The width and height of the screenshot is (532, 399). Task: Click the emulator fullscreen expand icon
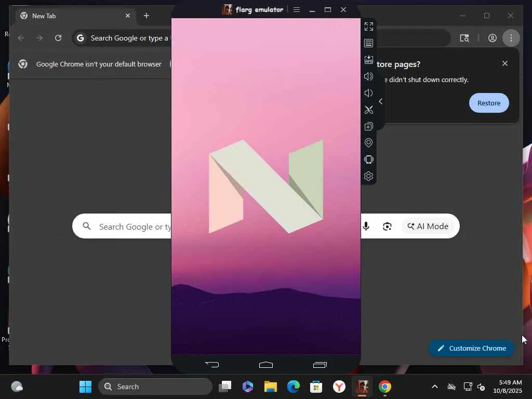pos(368,26)
